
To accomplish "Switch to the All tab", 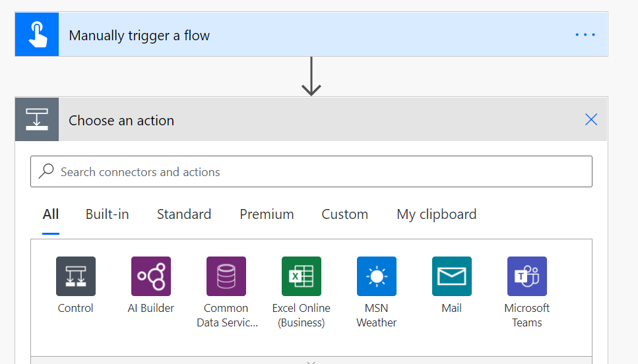I will (x=51, y=214).
